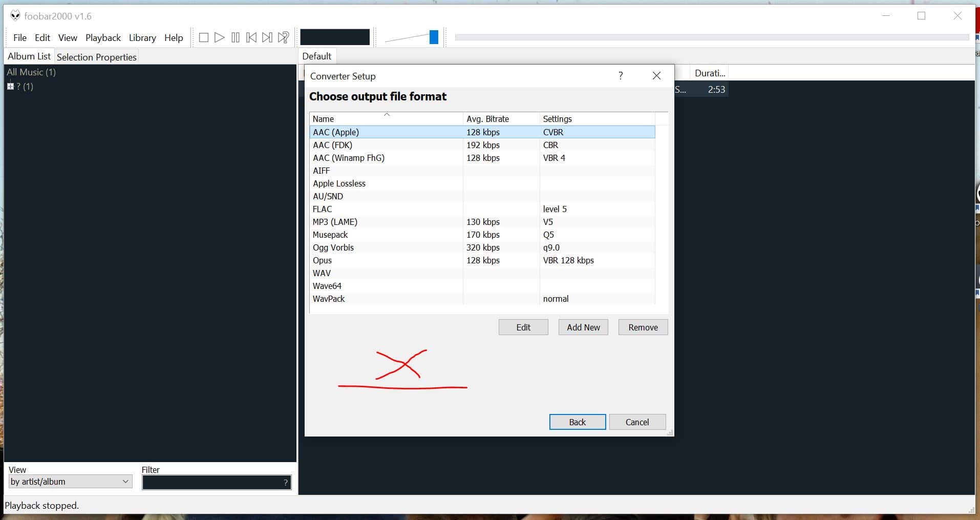Image resolution: width=980 pixels, height=520 pixels.
Task: Open the File menu
Action: 20,37
